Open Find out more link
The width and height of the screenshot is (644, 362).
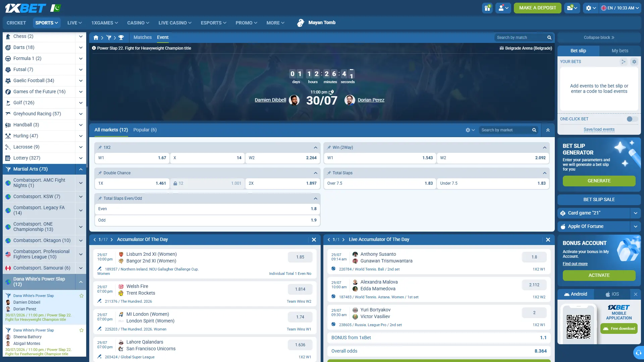coord(575,264)
